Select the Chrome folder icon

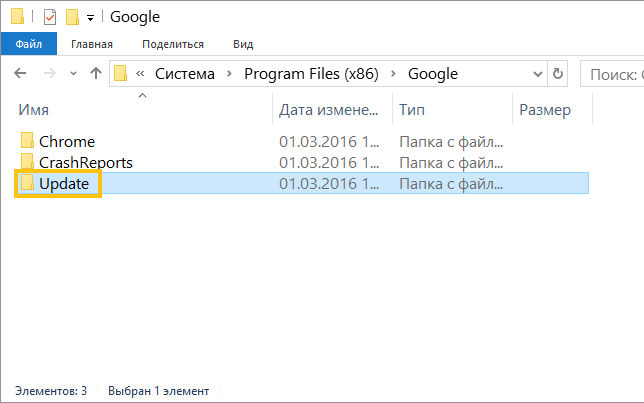point(27,140)
